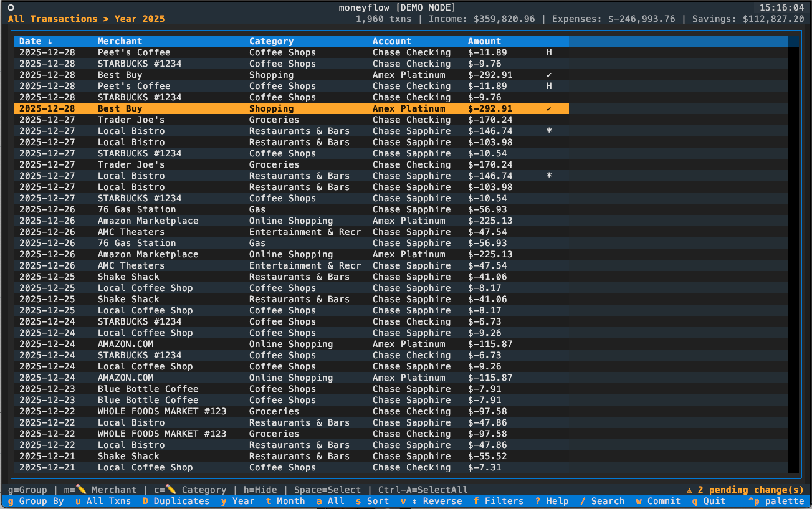Click the 'h=Hide' hint in status line
812x509 pixels.
(x=260, y=490)
